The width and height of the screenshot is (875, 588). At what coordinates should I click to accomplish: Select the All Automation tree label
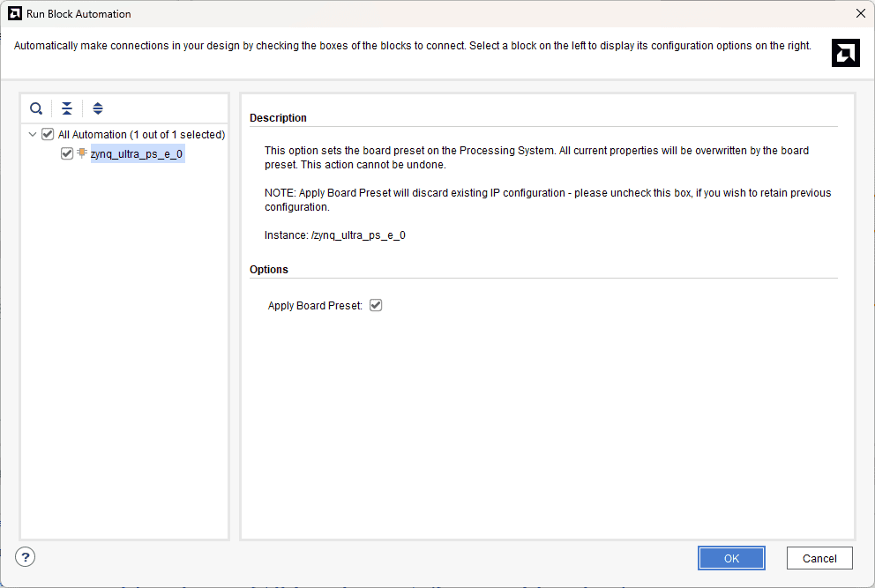tap(141, 135)
